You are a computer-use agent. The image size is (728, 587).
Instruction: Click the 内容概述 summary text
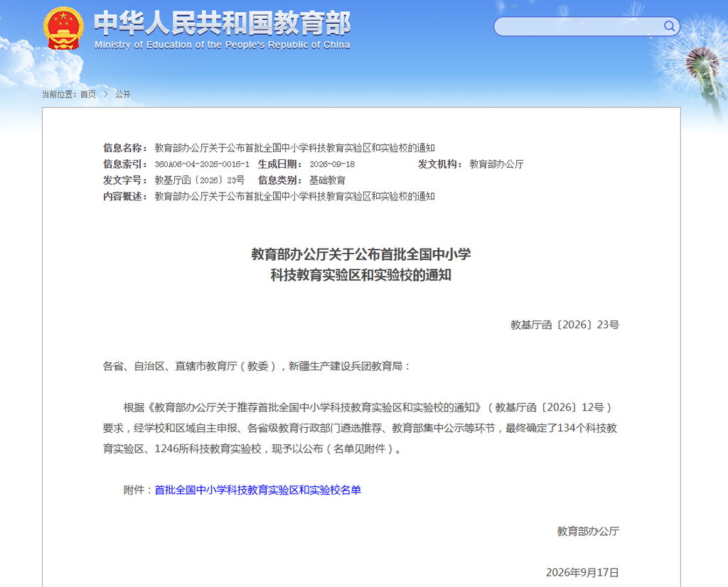[x=295, y=197]
